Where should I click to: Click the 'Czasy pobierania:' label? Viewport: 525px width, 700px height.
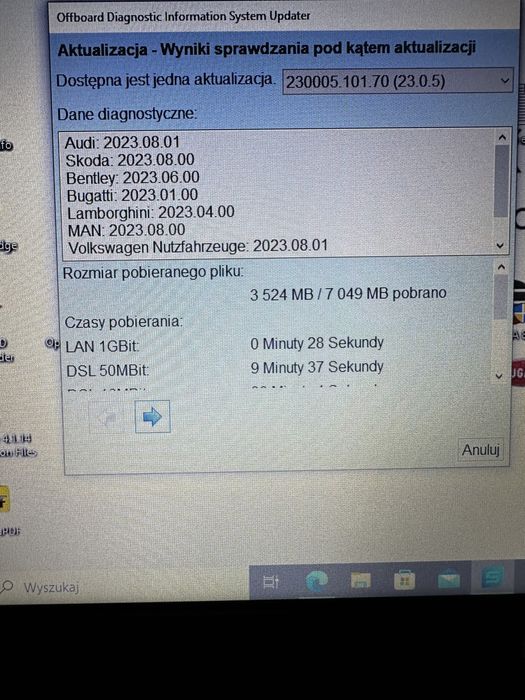[x=124, y=321]
